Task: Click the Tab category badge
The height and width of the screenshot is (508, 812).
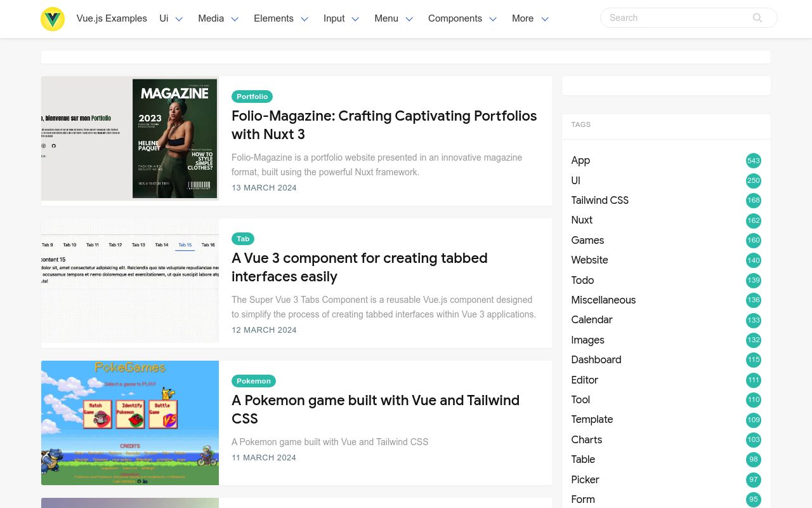Action: [243, 239]
